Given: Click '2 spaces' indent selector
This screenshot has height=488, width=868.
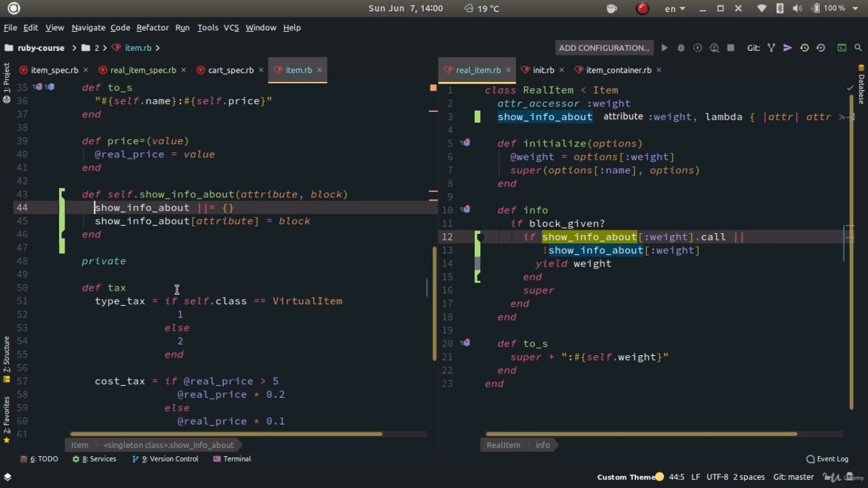Looking at the screenshot, I should [749, 477].
